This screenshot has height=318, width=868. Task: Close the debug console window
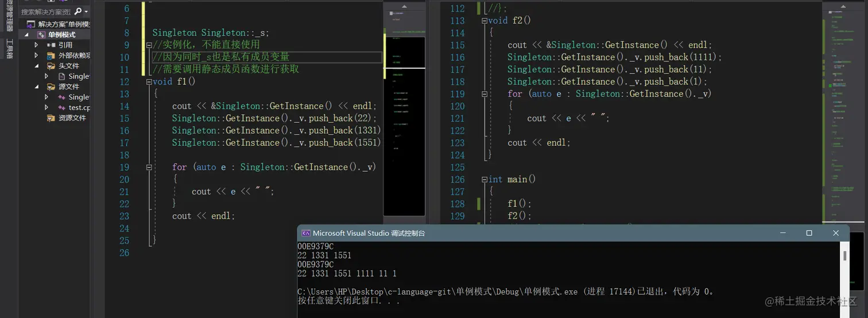pos(835,233)
